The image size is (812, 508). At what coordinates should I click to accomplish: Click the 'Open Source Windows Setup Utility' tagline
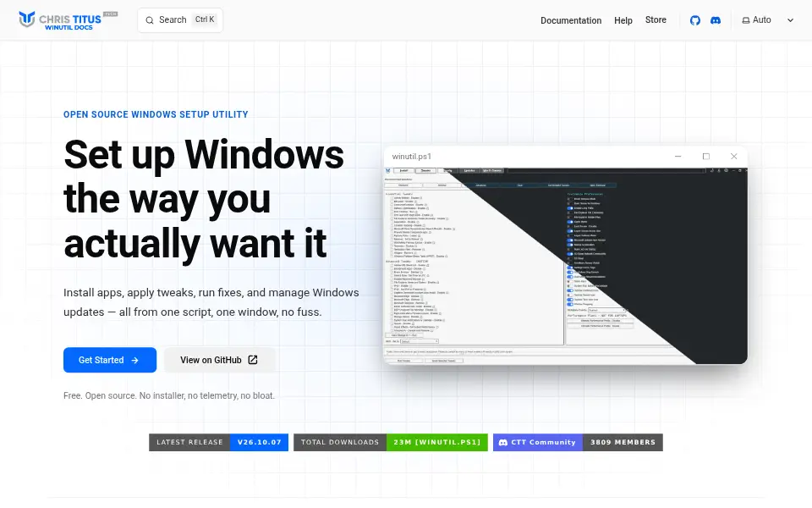point(156,114)
